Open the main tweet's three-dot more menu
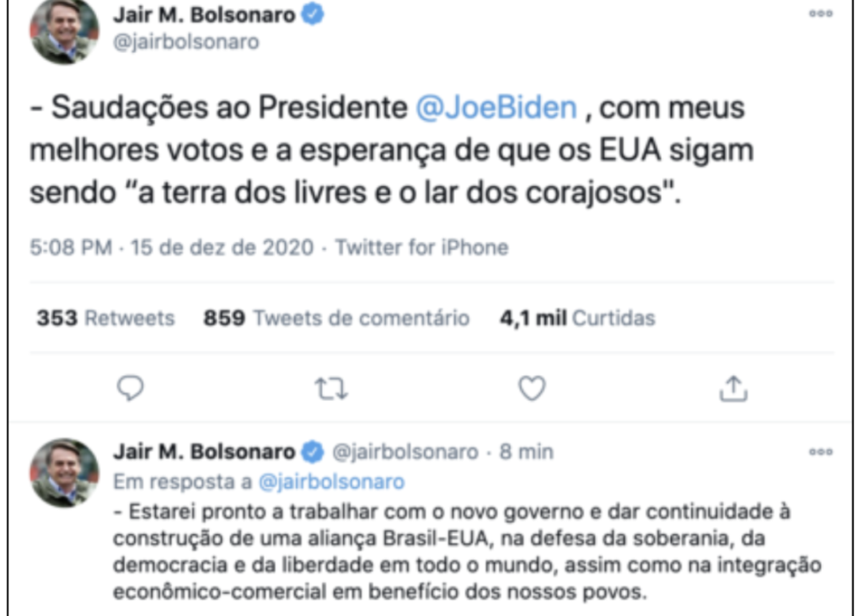This screenshot has width=863, height=616. coord(820,13)
